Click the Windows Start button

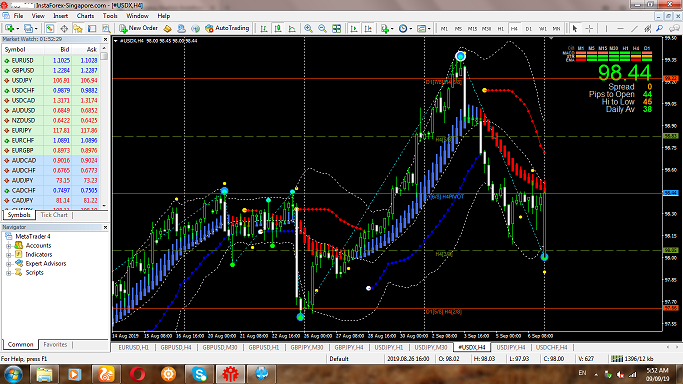coord(13,374)
